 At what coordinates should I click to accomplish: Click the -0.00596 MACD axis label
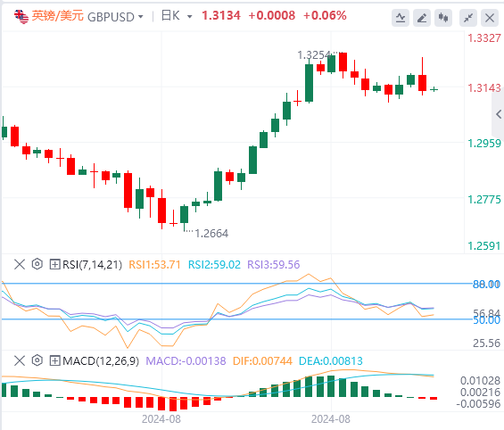pos(479,403)
